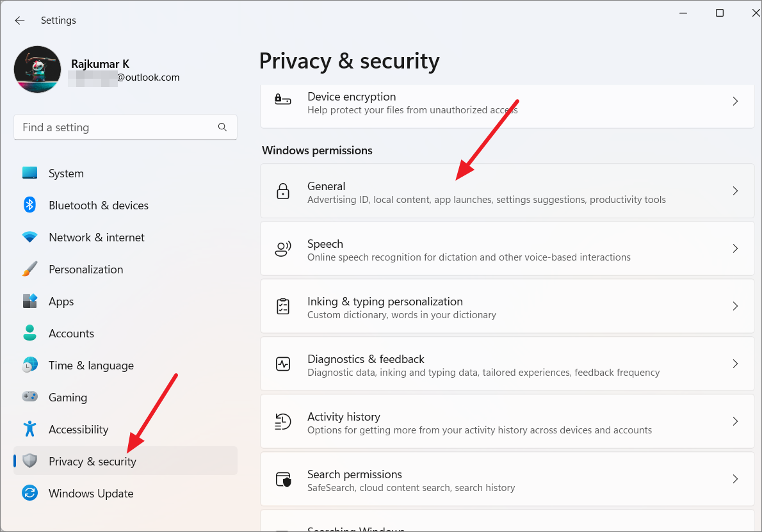Click the Windows Update icon
762x532 pixels.
click(29, 493)
